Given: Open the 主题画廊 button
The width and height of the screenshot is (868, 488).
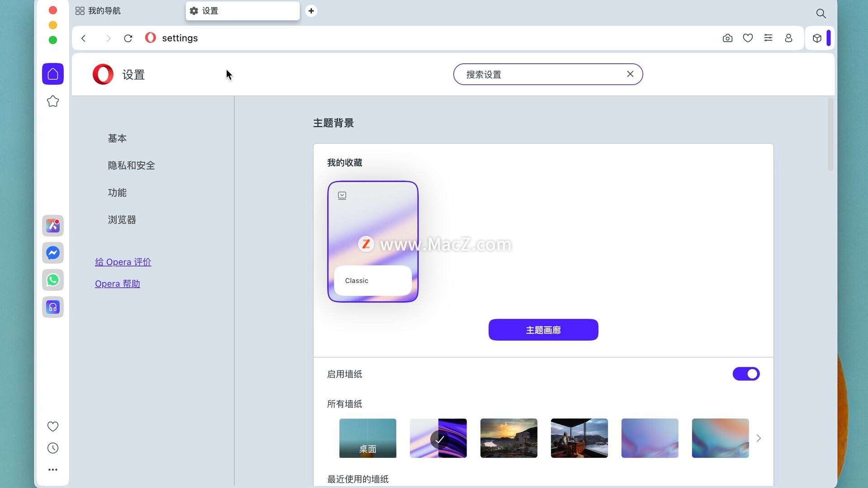Looking at the screenshot, I should click(543, 330).
